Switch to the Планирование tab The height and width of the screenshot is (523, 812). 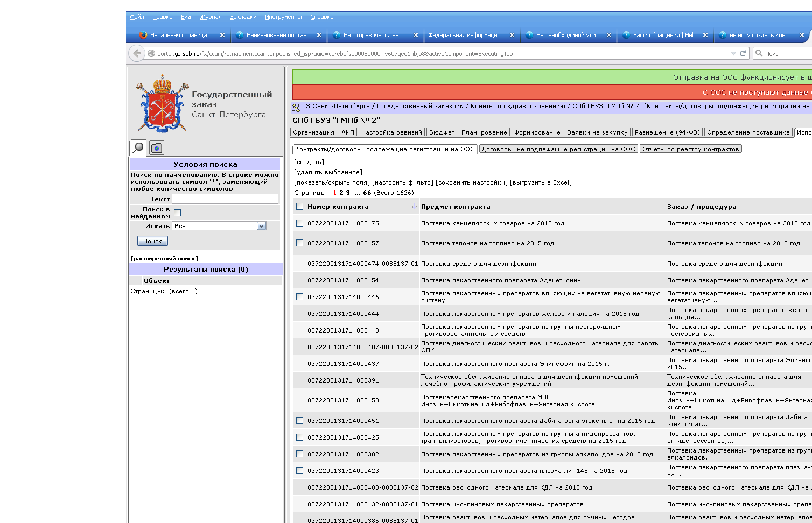[x=484, y=132]
